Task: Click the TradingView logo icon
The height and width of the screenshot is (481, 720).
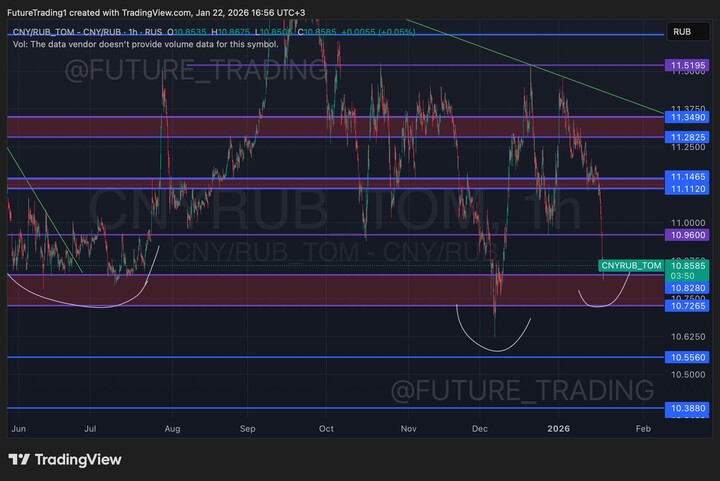Action: (x=19, y=460)
